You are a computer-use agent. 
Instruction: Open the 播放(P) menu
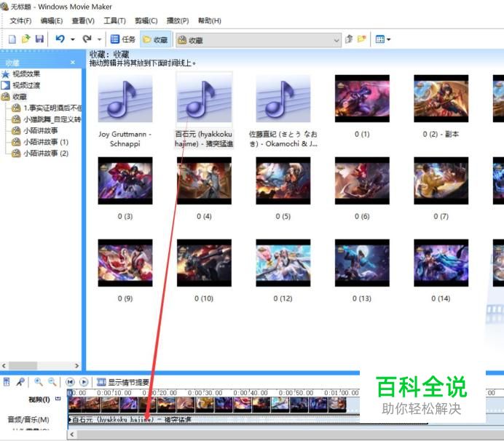tap(178, 21)
